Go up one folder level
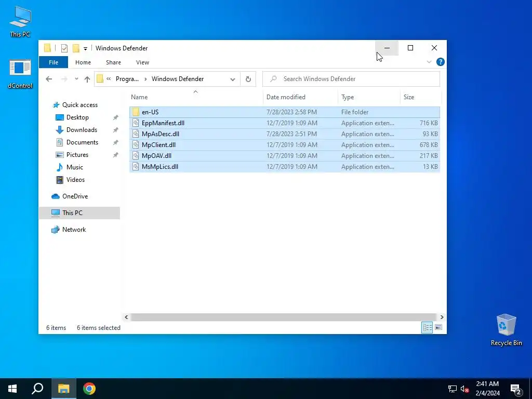 tap(87, 79)
